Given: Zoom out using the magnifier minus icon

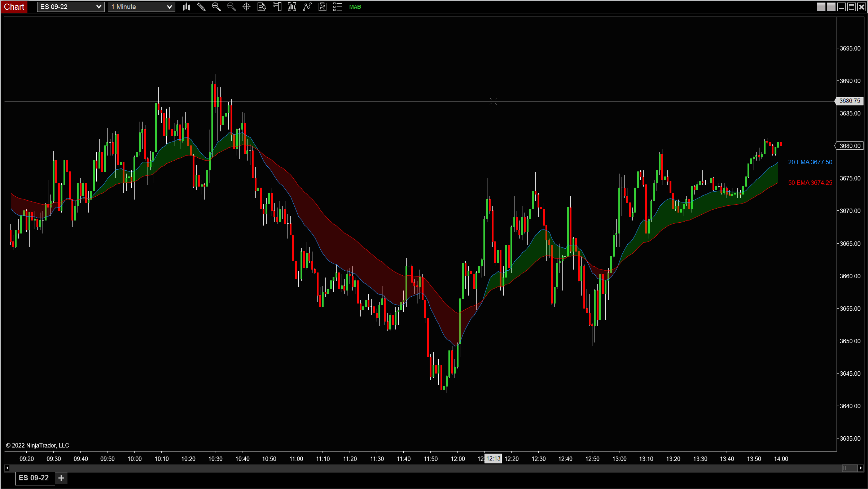Looking at the screenshot, I should point(232,6).
